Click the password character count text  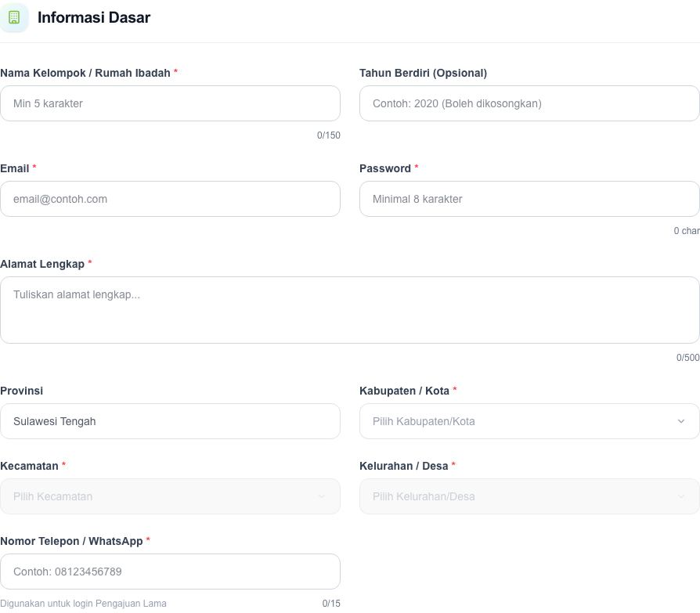687,231
